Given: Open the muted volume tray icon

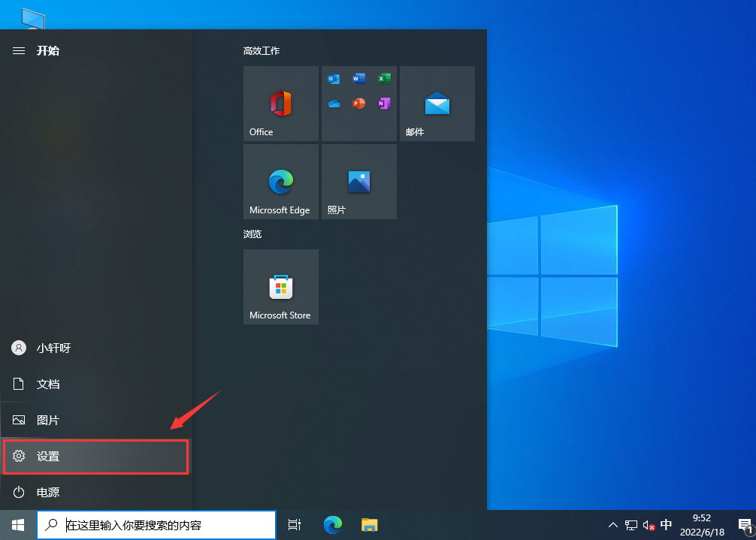Looking at the screenshot, I should (x=649, y=525).
